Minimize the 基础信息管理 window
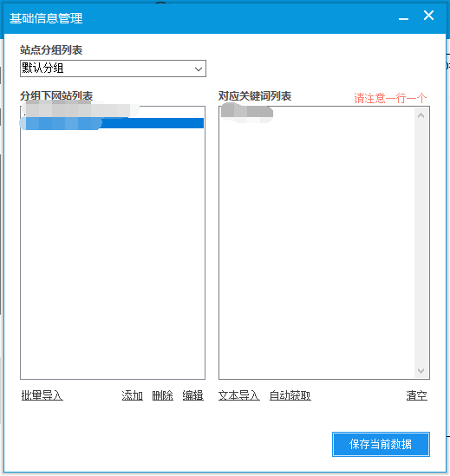The width and height of the screenshot is (450, 476). pyautogui.click(x=403, y=18)
